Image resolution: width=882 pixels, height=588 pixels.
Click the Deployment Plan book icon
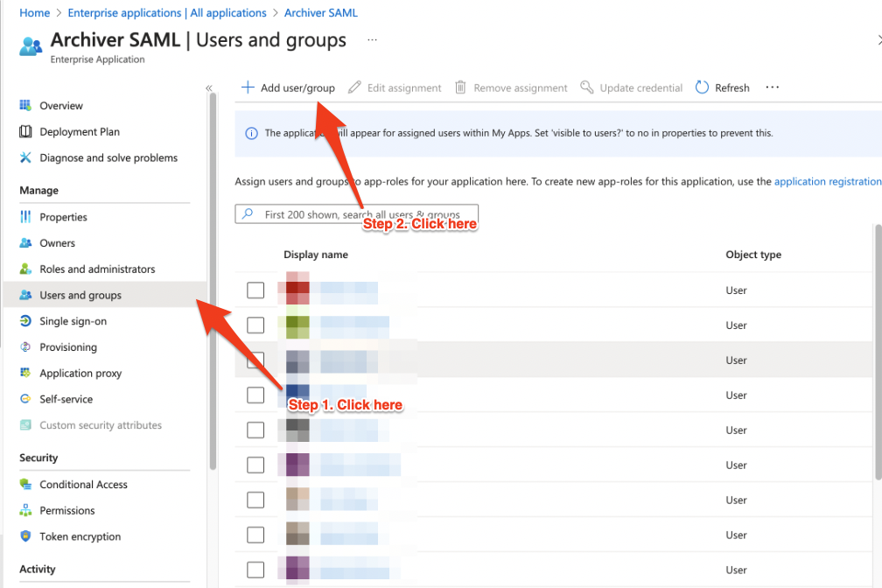coord(25,131)
